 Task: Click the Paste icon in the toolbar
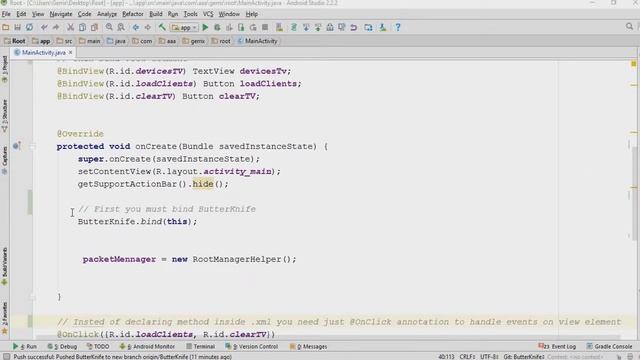click(94, 27)
